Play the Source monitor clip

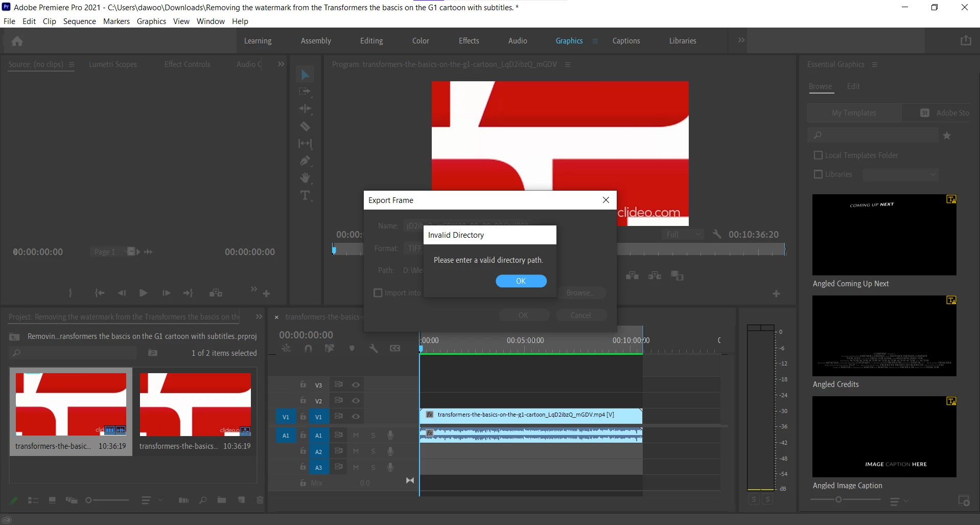pos(143,293)
